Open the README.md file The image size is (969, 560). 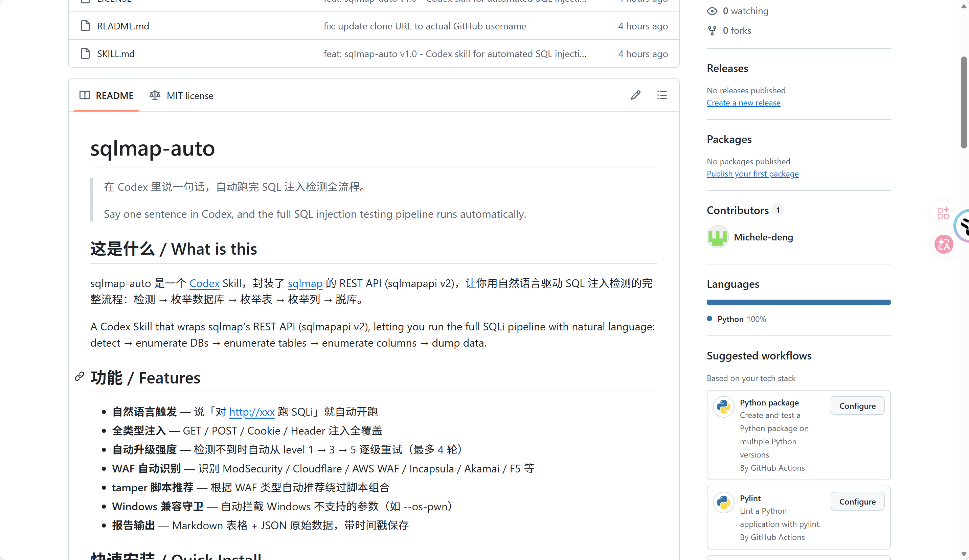coord(123,26)
